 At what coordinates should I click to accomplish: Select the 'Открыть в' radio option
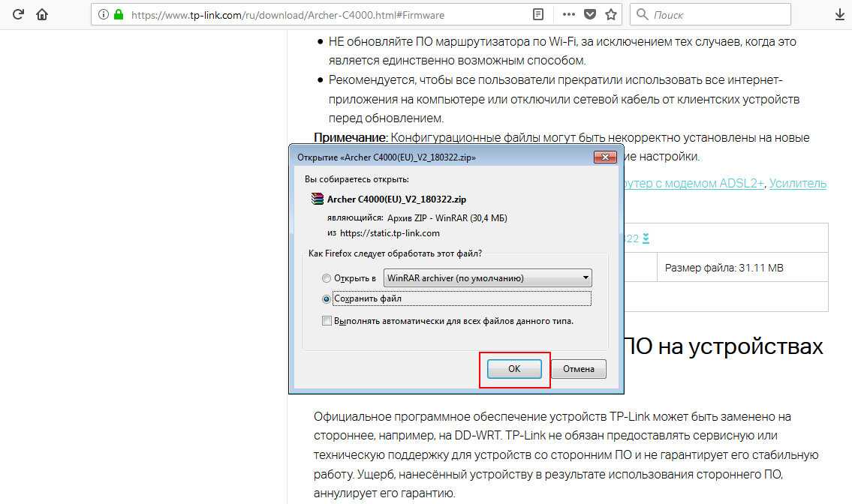coord(326,278)
